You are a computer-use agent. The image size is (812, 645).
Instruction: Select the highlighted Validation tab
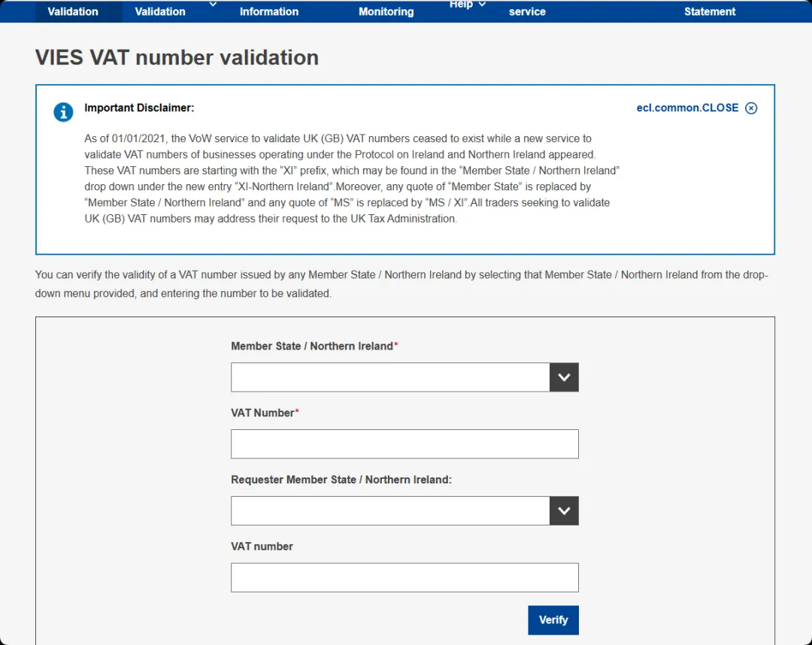[73, 11]
